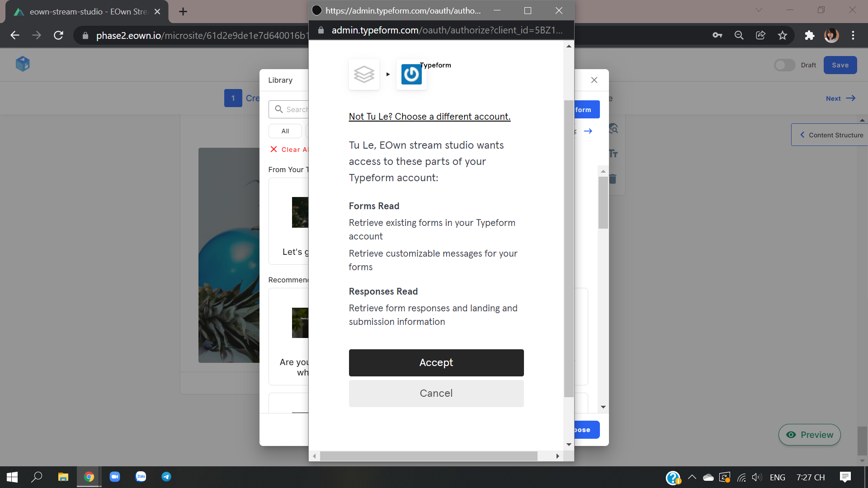
Task: Open Windows Start menu
Action: click(12, 477)
